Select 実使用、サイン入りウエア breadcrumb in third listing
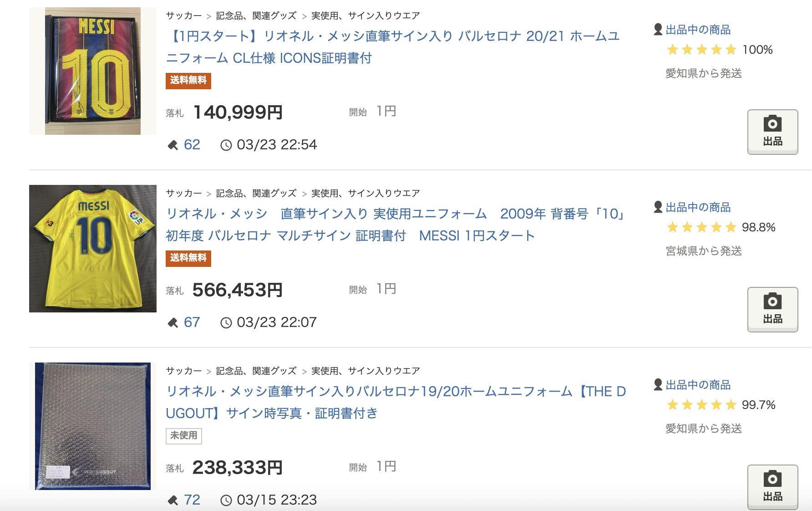 (365, 371)
